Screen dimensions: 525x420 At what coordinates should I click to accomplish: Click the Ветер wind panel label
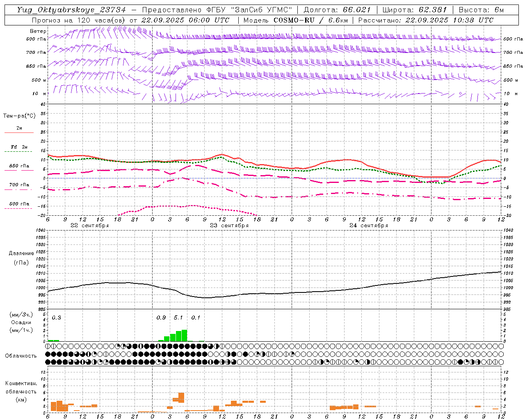(x=38, y=31)
